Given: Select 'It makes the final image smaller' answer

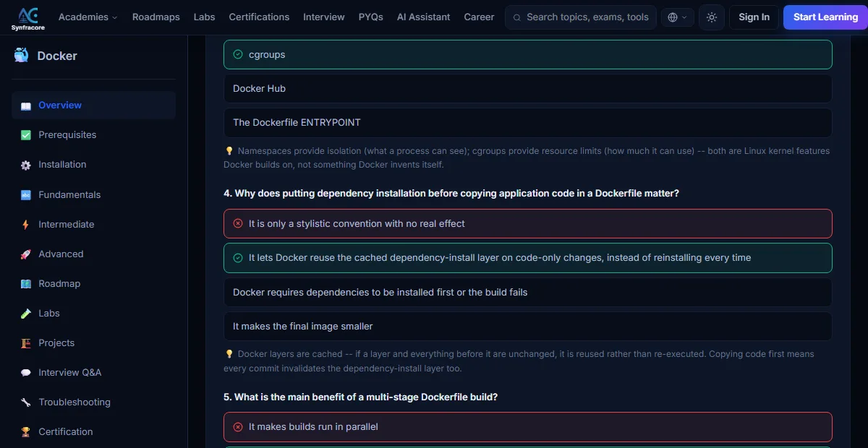Looking at the screenshot, I should (528, 326).
